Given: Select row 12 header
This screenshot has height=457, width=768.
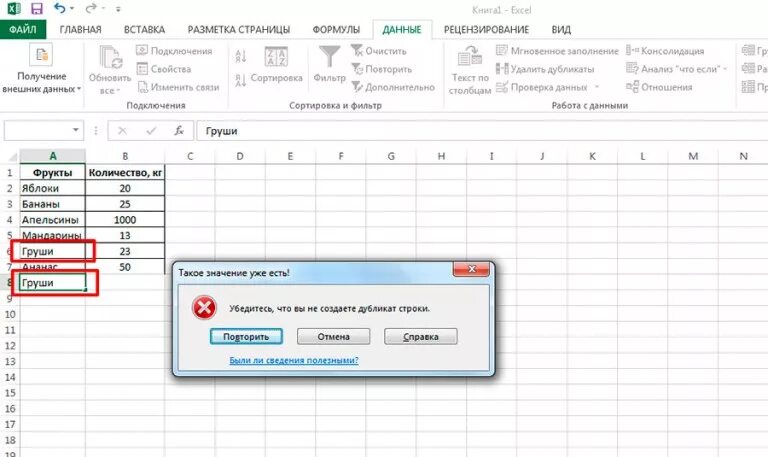Looking at the screenshot, I should (x=10, y=346).
